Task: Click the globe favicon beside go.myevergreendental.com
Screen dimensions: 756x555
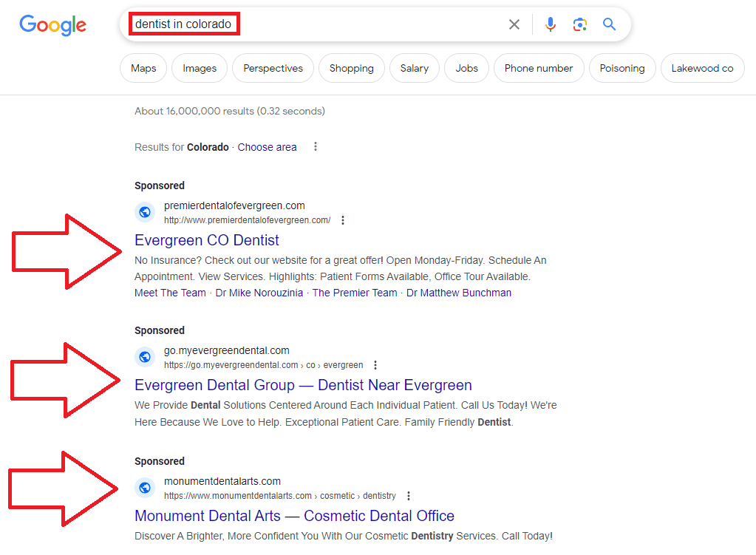Action: [145, 357]
